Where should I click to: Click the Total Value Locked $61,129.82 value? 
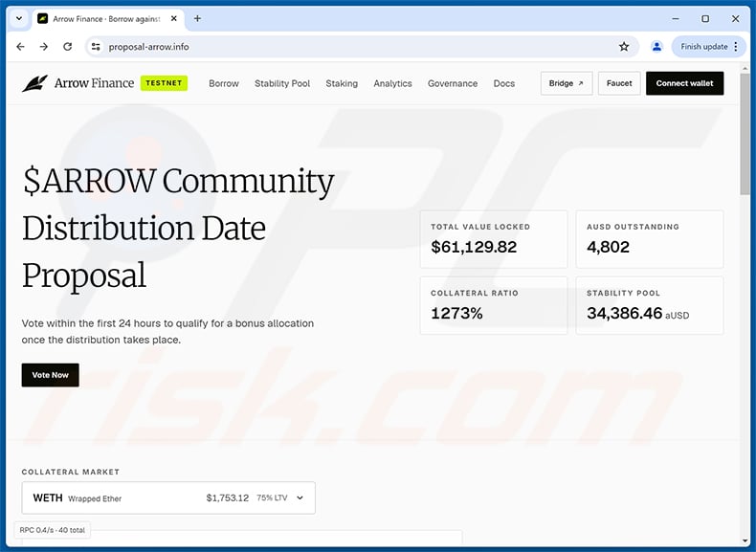pyautogui.click(x=474, y=247)
